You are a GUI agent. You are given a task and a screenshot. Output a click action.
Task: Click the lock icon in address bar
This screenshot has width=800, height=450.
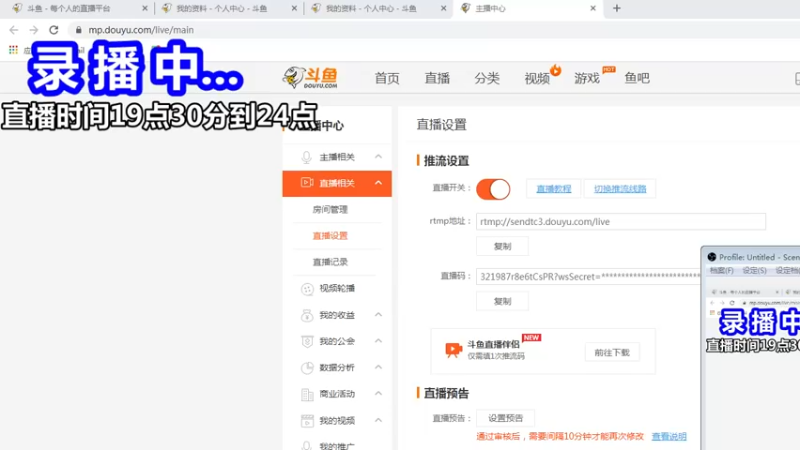(x=79, y=30)
